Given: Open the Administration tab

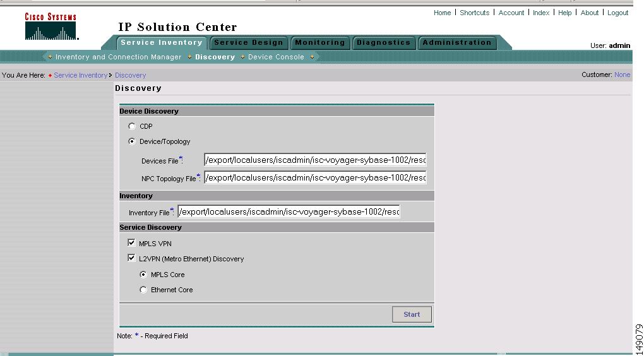Looking at the screenshot, I should [x=456, y=43].
